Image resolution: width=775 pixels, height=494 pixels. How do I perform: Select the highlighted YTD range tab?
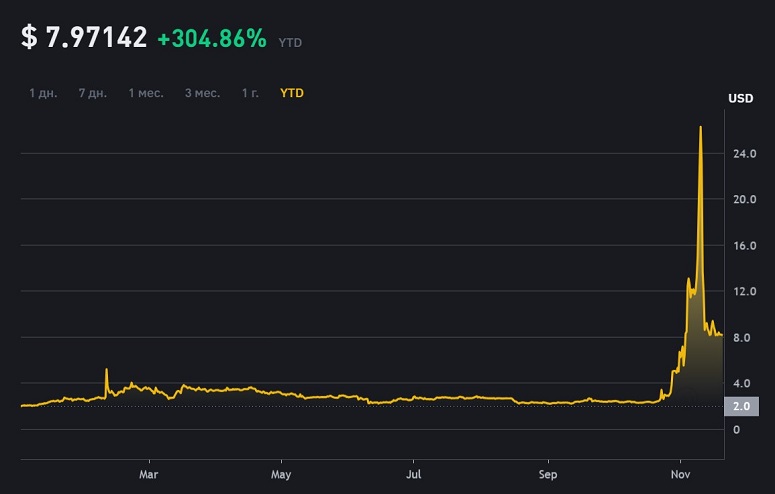tap(292, 93)
